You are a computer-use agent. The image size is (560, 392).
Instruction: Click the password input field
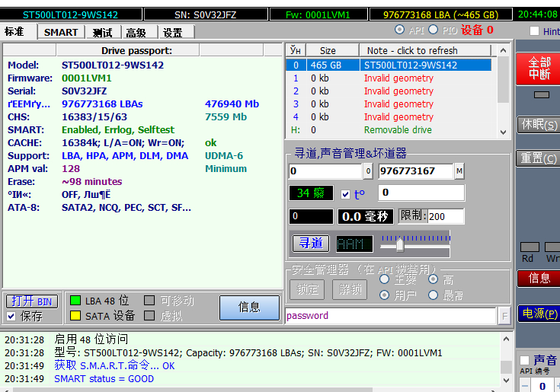click(x=391, y=316)
